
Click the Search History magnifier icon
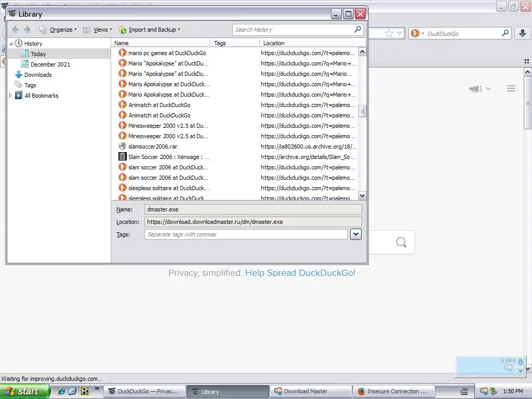(x=357, y=30)
